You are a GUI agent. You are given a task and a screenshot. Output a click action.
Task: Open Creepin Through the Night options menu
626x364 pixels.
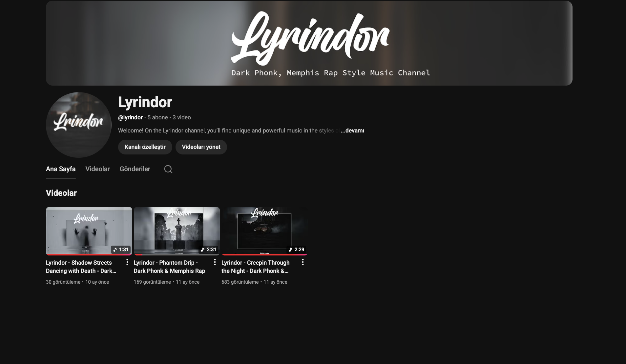(303, 262)
